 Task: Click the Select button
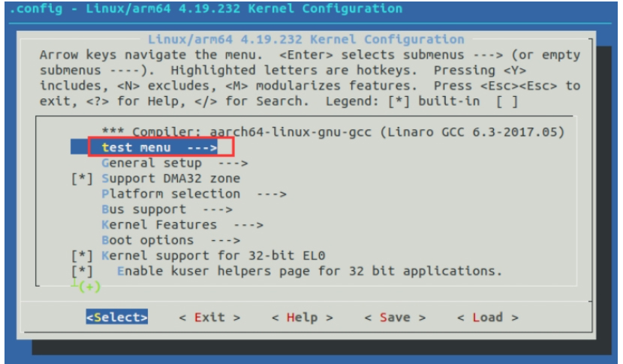[x=117, y=317]
